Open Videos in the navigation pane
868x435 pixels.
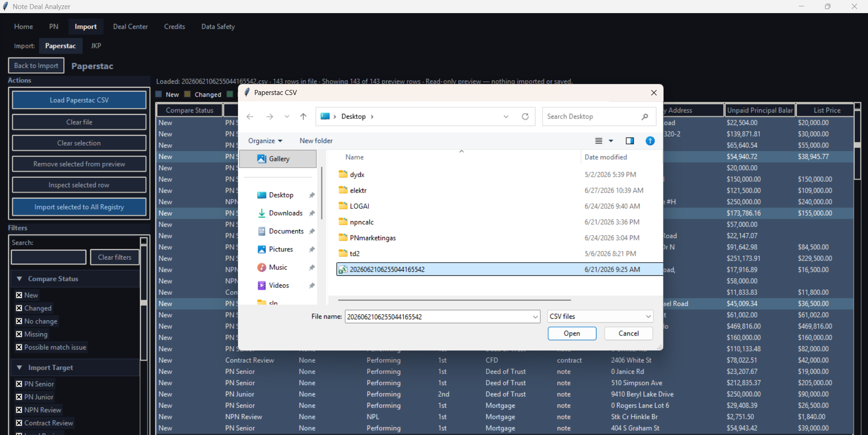pos(279,285)
